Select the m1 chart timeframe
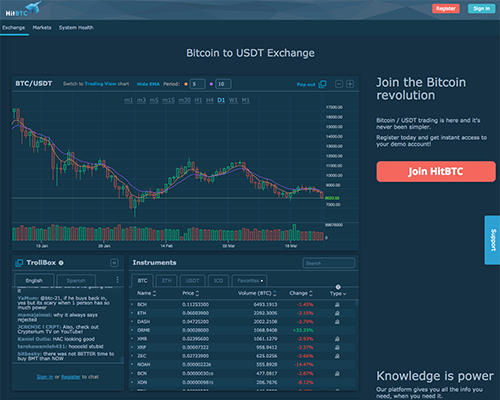The image size is (500, 400). click(129, 100)
